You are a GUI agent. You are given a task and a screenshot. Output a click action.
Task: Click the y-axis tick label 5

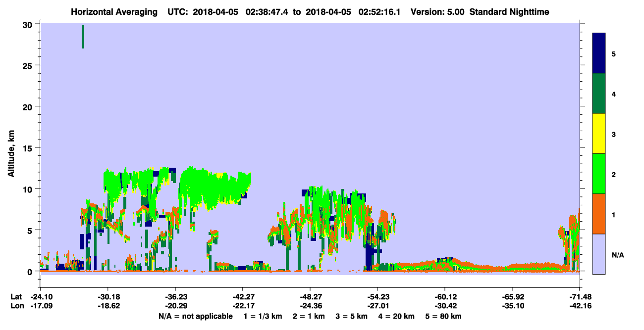pos(31,230)
